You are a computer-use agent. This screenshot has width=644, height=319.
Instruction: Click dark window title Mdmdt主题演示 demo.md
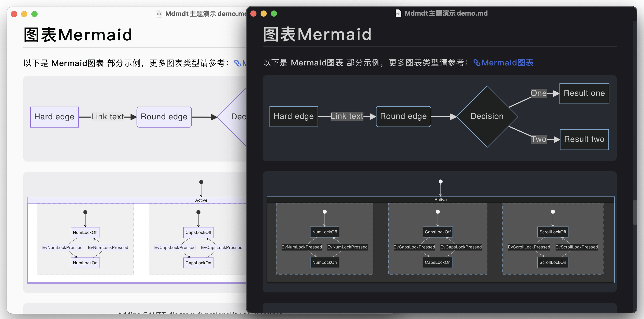[446, 13]
